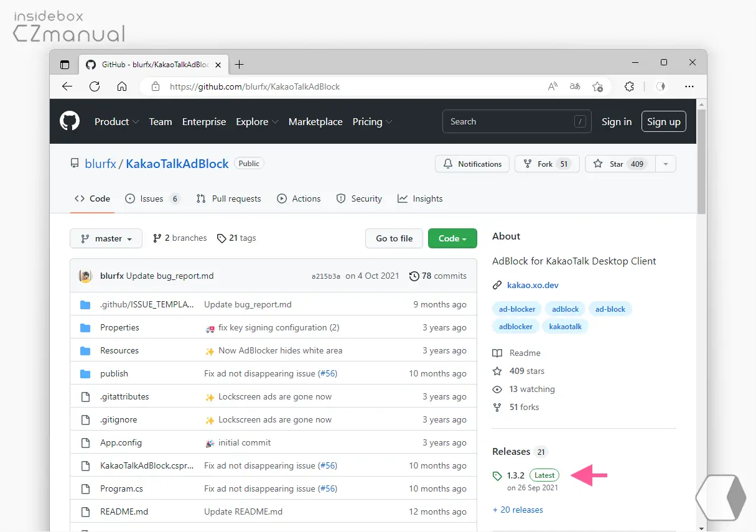Close the GitHub browser tab

[218, 65]
